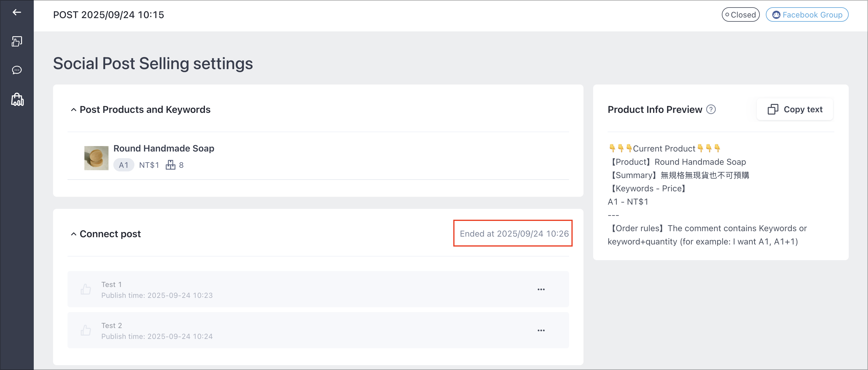Click the Order rules preview text
This screenshot has width=868, height=370.
point(707,235)
